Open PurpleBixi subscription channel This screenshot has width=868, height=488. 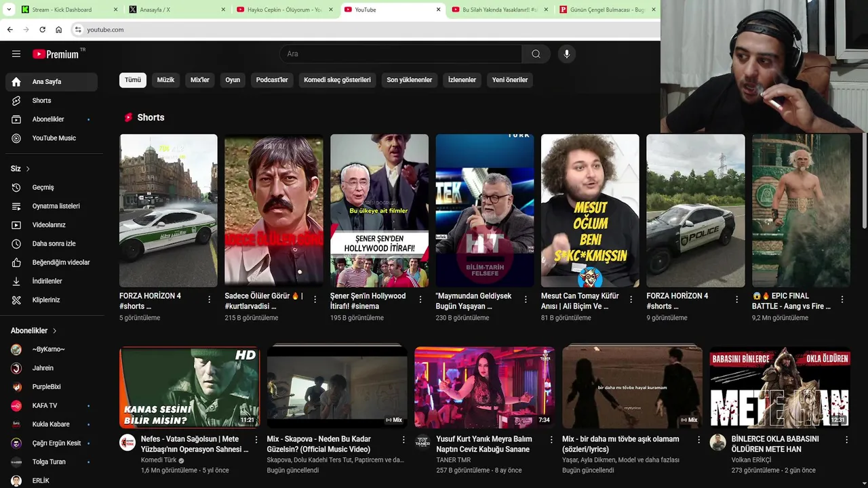coord(52,387)
